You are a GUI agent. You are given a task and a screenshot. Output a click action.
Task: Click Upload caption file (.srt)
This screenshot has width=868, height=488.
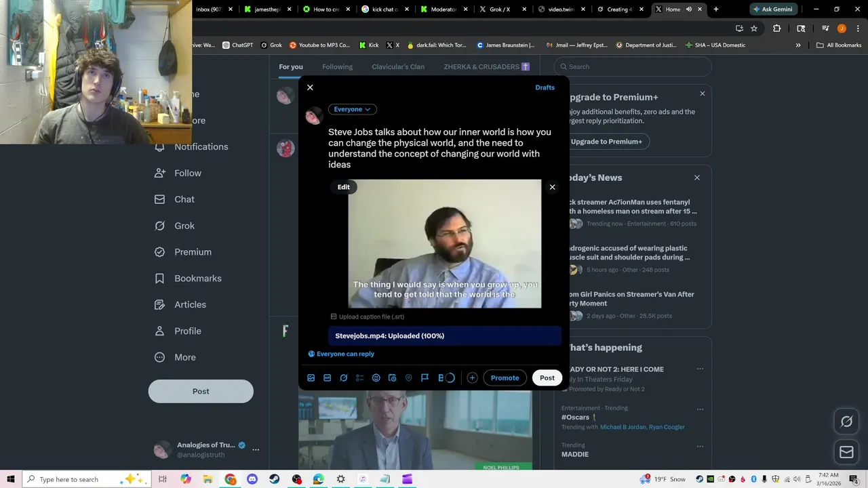(368, 317)
